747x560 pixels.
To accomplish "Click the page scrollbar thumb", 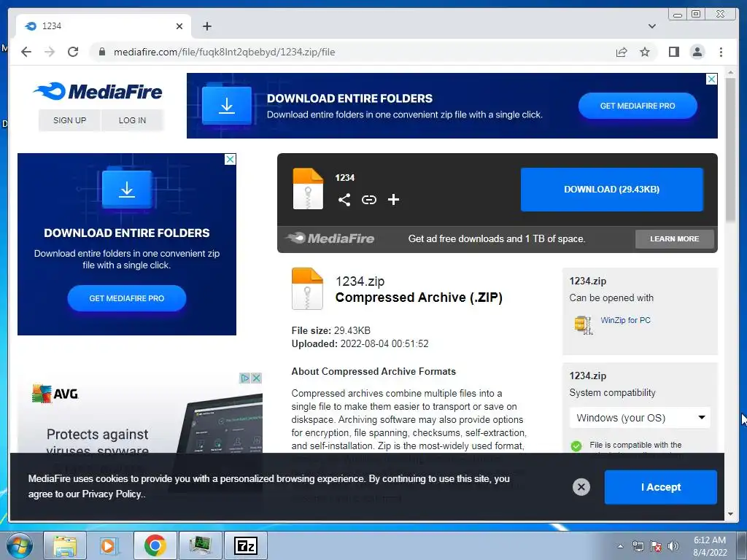I will [x=730, y=150].
